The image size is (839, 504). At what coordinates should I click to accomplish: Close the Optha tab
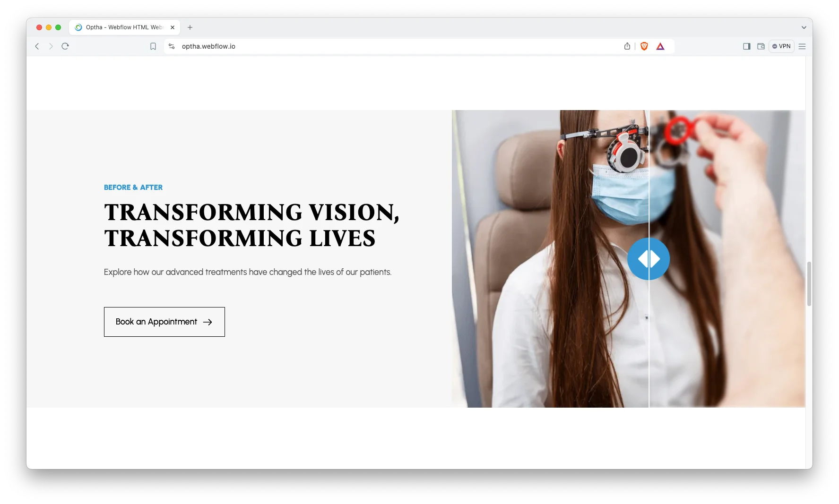tap(173, 27)
